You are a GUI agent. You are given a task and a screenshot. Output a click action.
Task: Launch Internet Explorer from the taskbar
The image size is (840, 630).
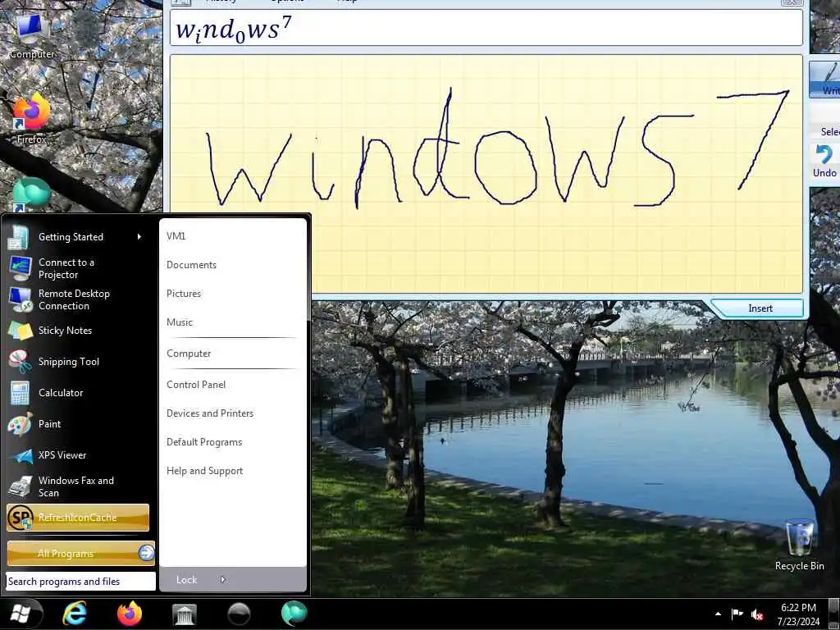[75, 614]
